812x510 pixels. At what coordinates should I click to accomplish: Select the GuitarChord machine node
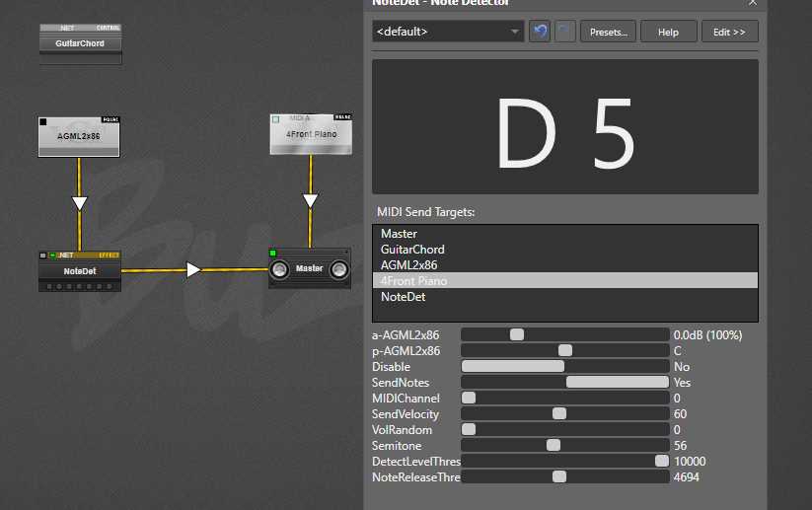coord(80,43)
